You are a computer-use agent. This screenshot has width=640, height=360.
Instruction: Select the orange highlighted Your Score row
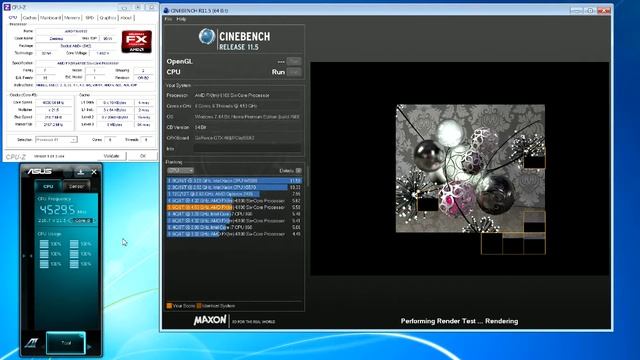click(234, 207)
